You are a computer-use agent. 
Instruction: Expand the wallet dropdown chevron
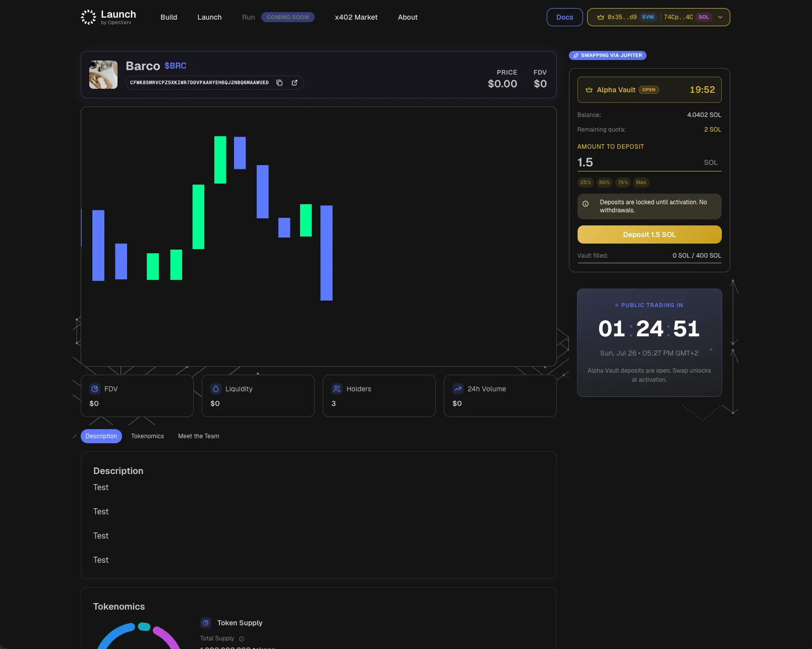(x=720, y=17)
